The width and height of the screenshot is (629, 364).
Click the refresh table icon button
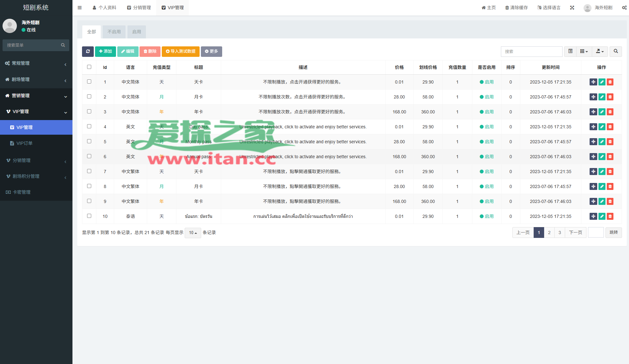[x=88, y=51]
